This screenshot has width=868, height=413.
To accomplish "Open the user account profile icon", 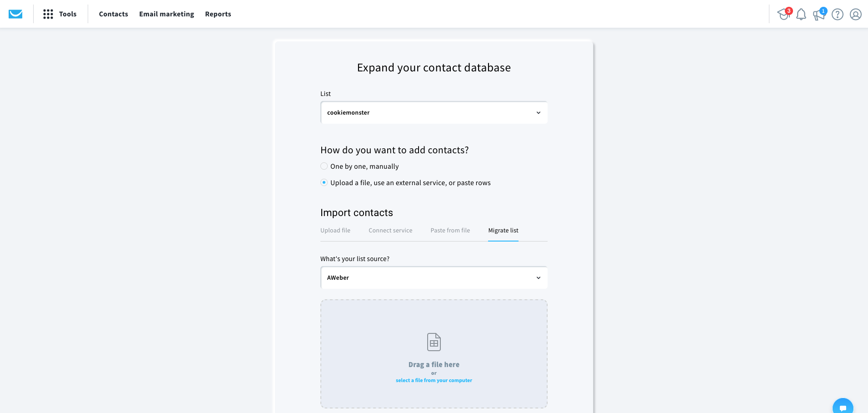I will (856, 15).
